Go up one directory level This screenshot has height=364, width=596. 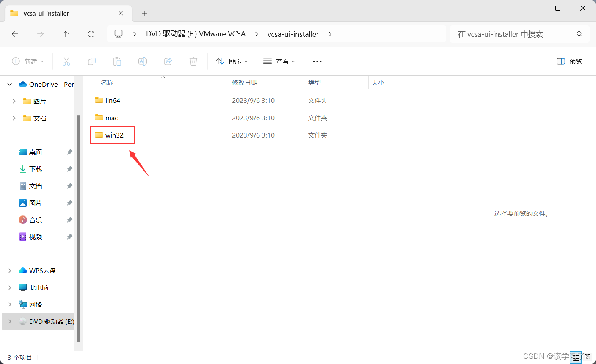click(x=66, y=34)
